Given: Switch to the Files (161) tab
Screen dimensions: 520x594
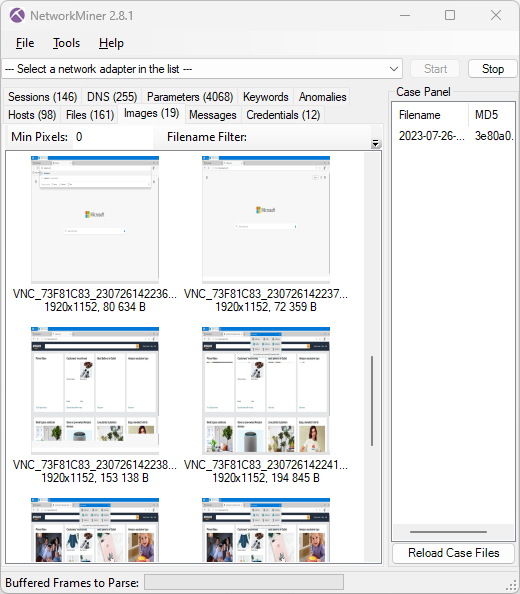Looking at the screenshot, I should pyautogui.click(x=90, y=115).
